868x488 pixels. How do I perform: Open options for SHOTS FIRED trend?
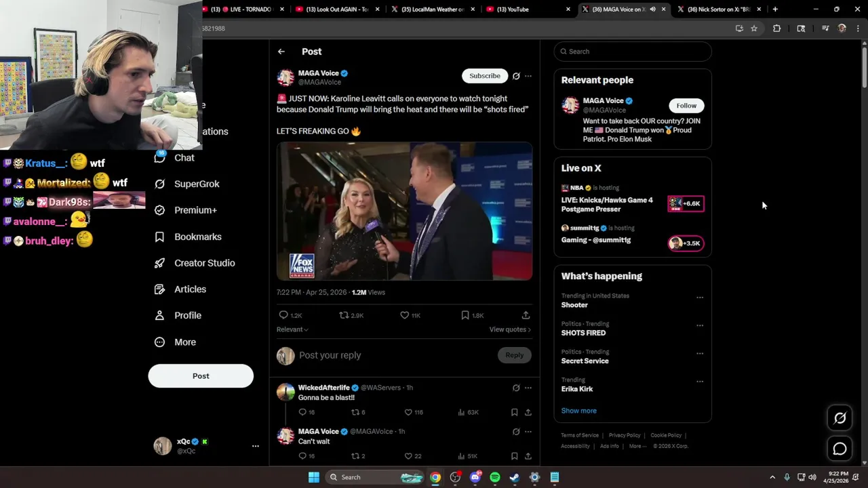[700, 325]
